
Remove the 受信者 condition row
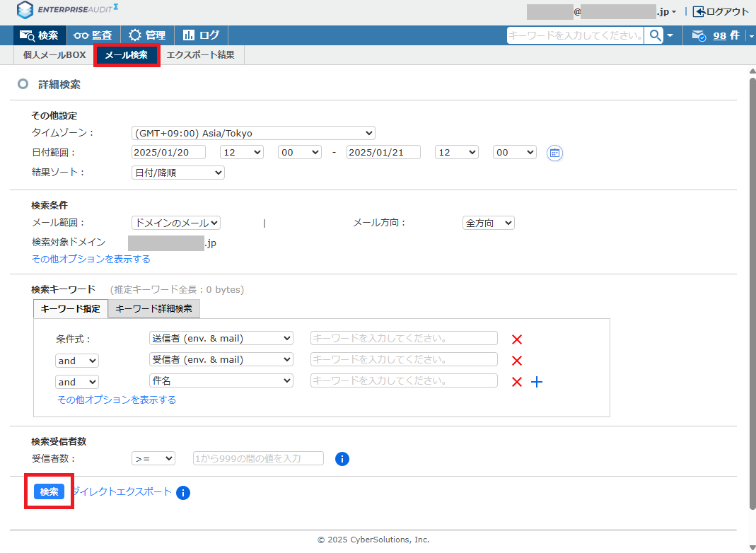(517, 361)
